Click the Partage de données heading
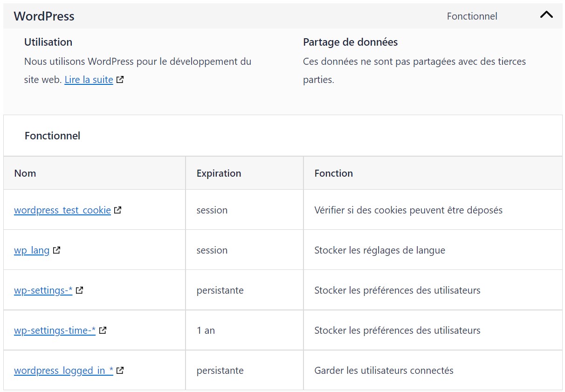The height and width of the screenshot is (392, 565). (350, 42)
